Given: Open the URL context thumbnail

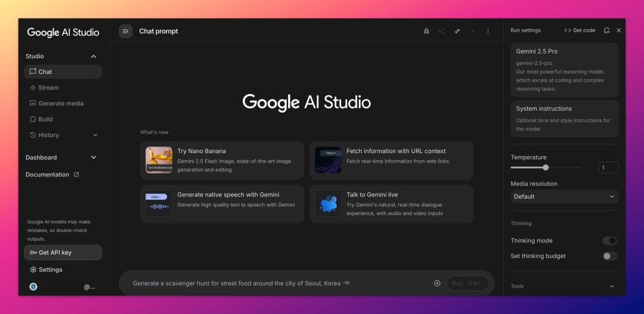Looking at the screenshot, I should pyautogui.click(x=328, y=160).
